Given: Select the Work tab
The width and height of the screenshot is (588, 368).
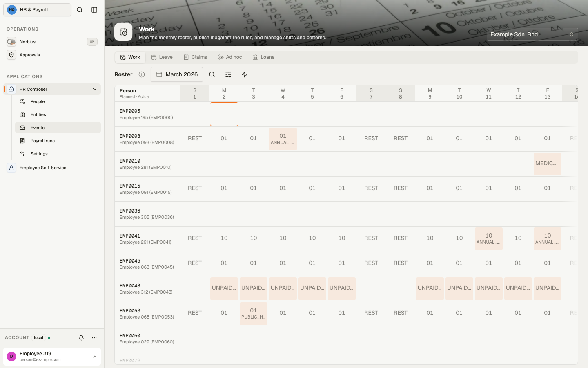Looking at the screenshot, I should pos(130,57).
